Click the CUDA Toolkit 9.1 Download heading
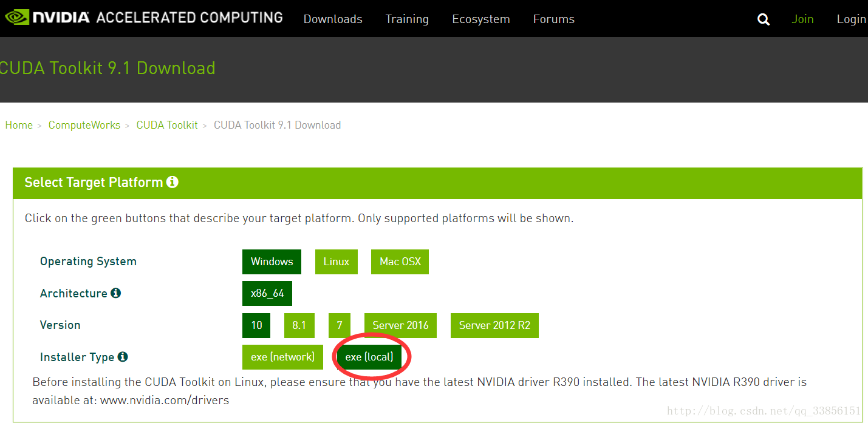Screen dimensions: 868x423 (x=108, y=68)
